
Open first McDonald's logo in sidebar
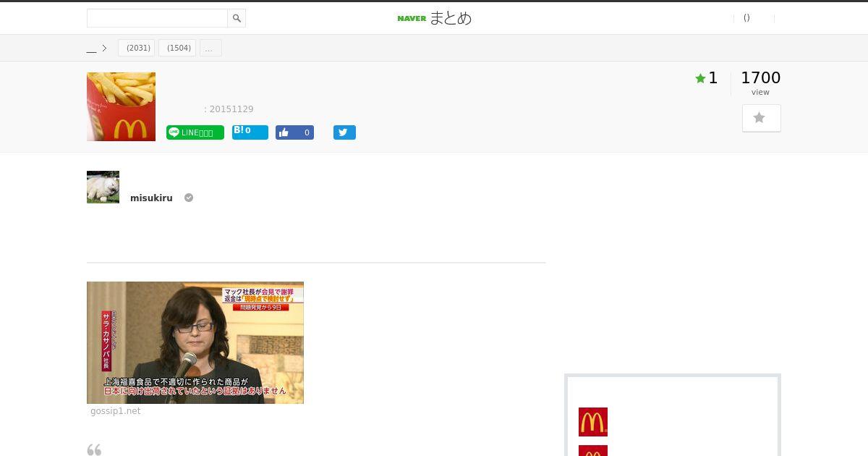[593, 422]
